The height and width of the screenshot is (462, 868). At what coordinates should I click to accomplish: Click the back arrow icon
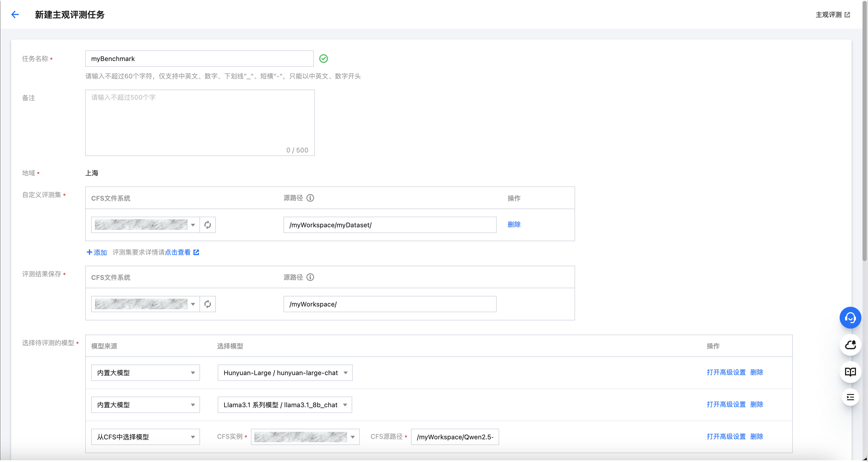(15, 14)
